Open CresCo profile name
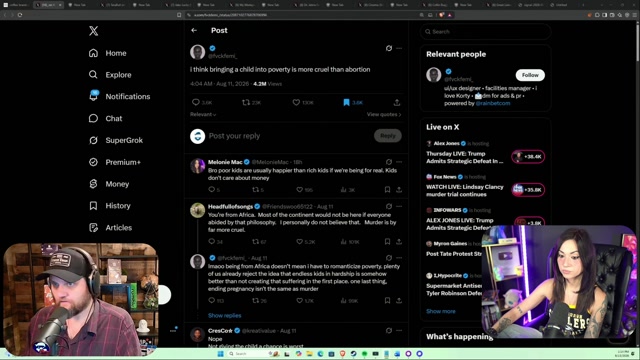The height and width of the screenshot is (360, 640). coord(220,331)
